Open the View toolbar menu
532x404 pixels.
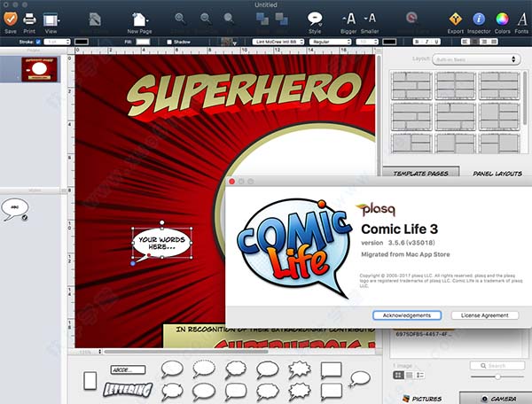51,19
